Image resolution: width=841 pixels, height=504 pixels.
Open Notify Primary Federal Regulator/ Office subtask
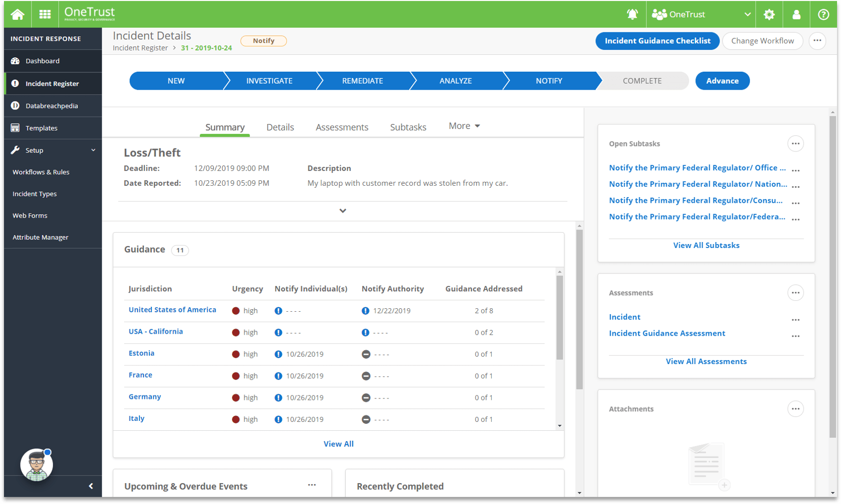[697, 168]
